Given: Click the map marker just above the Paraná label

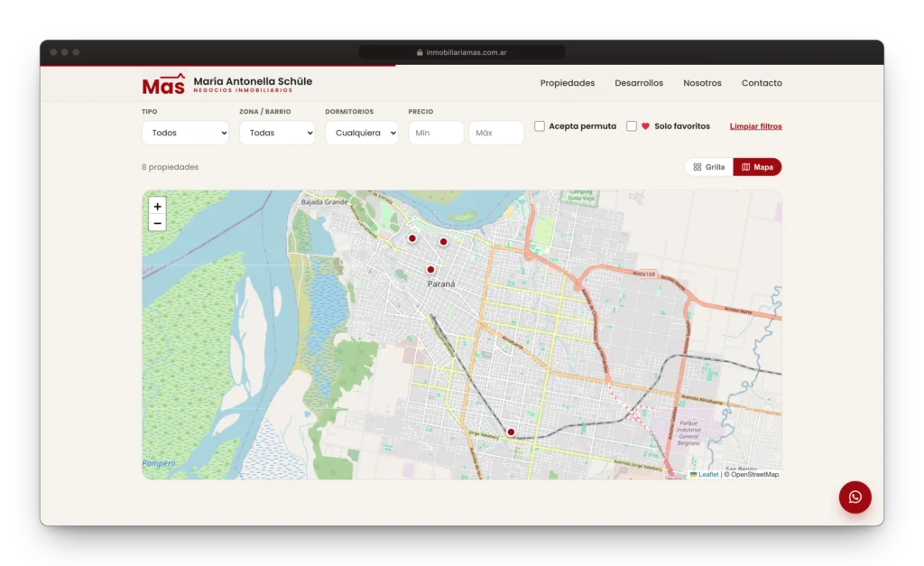Looking at the screenshot, I should (x=430, y=269).
